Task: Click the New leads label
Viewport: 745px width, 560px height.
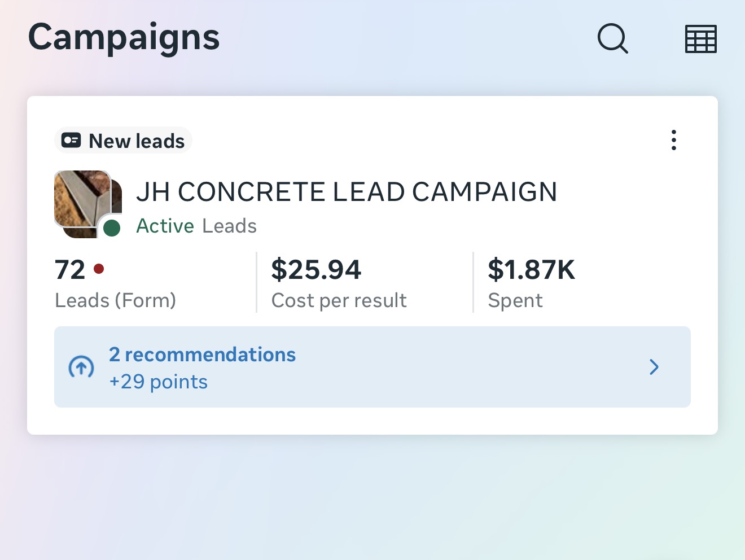Action: click(137, 141)
